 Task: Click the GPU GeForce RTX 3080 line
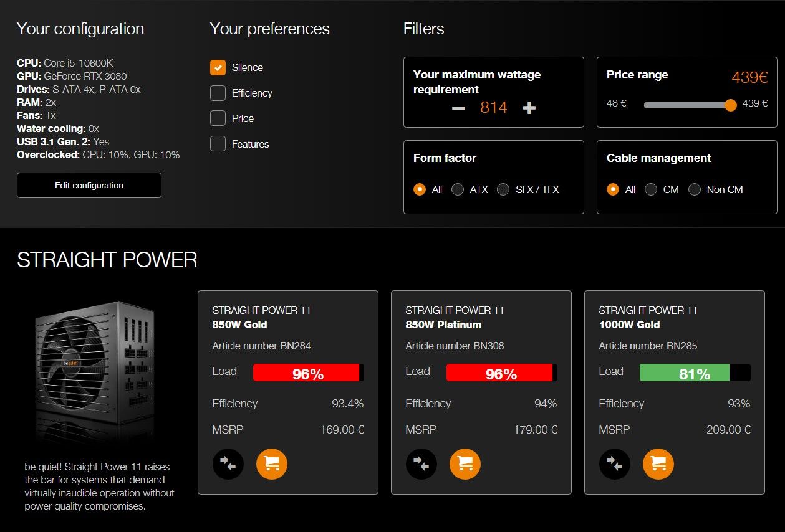tap(72, 76)
